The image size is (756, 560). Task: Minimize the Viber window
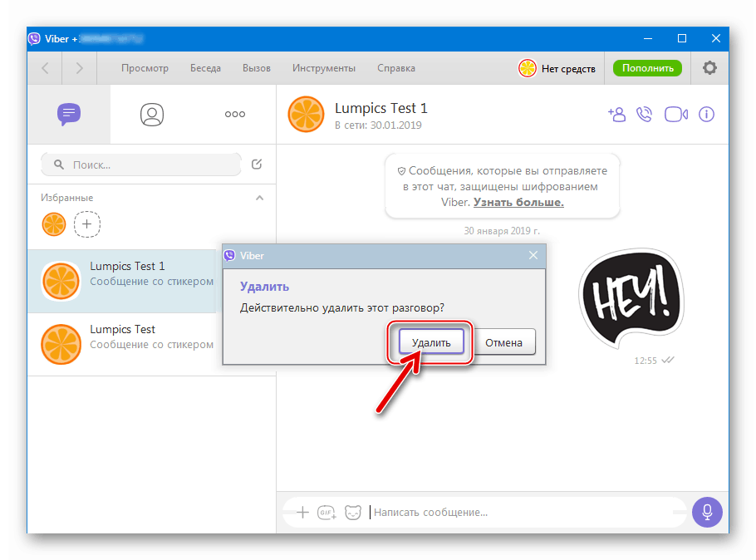(x=648, y=38)
